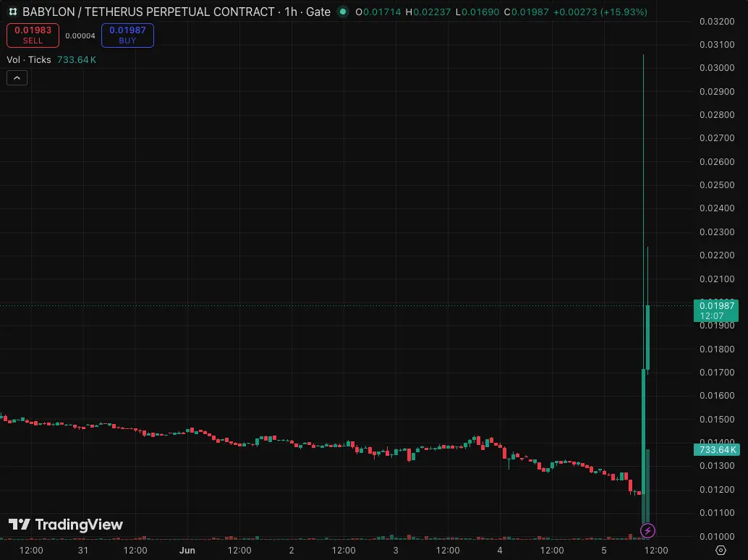Click the 0.02500 price scale label
This screenshot has width=748, height=560.
click(x=717, y=184)
